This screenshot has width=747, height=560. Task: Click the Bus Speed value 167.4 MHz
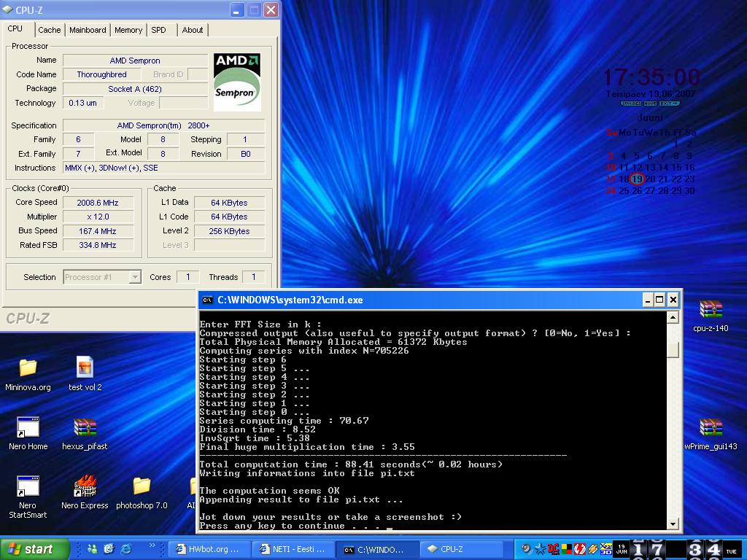[98, 231]
